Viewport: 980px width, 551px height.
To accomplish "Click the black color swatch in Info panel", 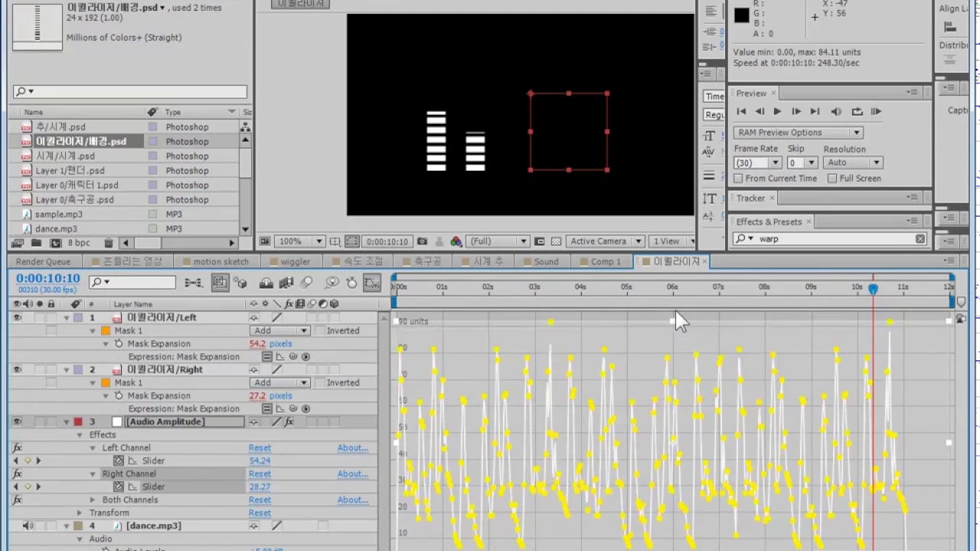I will (x=741, y=15).
